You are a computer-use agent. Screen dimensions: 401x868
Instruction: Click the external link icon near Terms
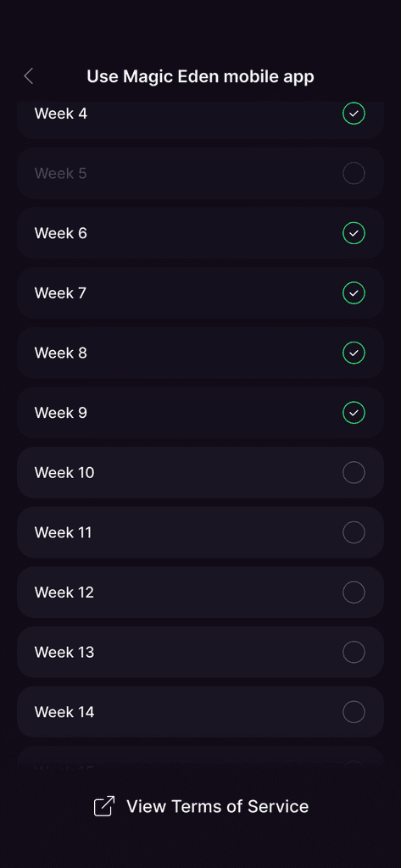click(104, 806)
